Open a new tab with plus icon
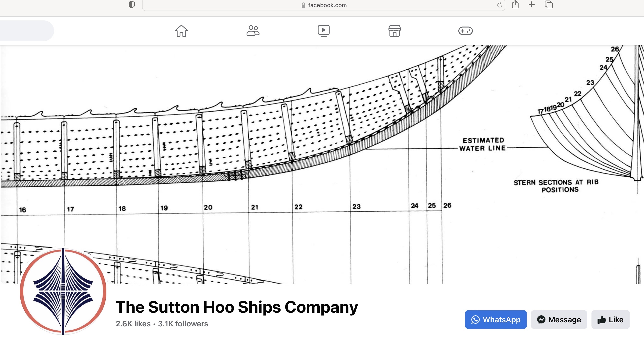Screen dimensions: 644x343 tap(532, 4)
